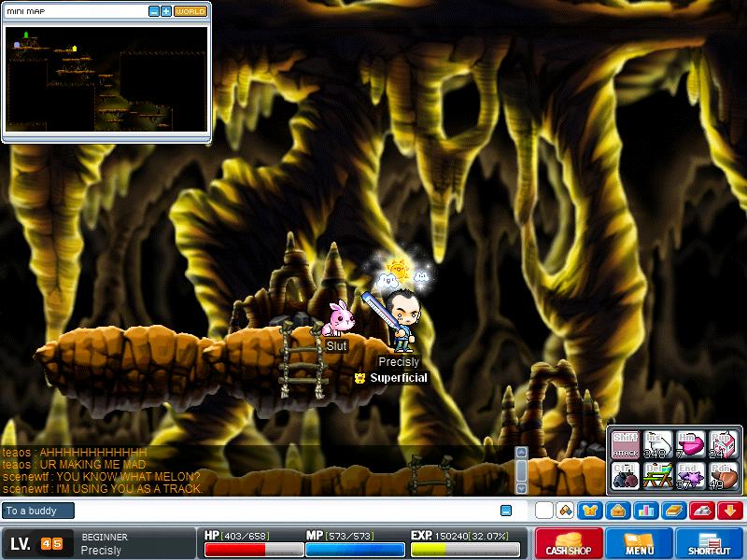Click the 'Precisly' name tag under character

pyautogui.click(x=399, y=362)
